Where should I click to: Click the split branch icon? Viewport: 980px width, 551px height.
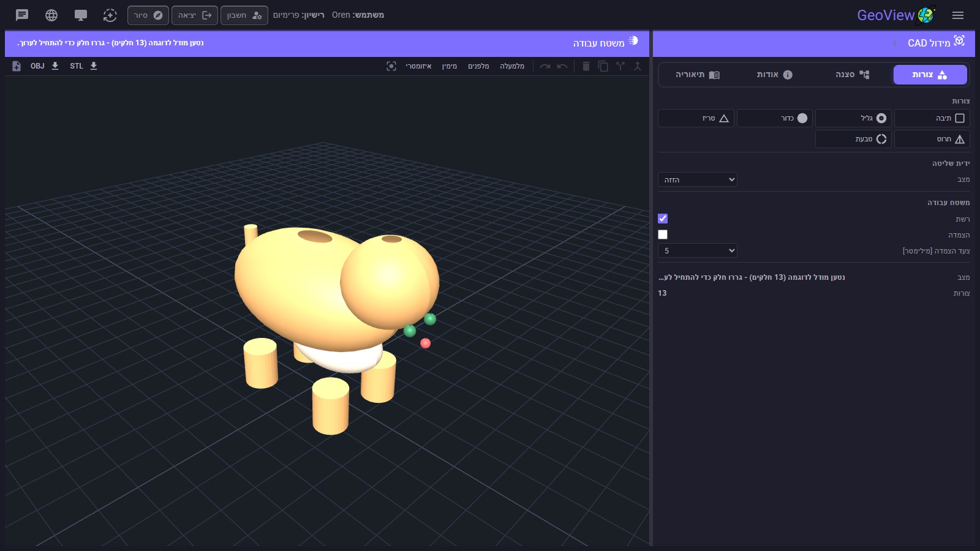(620, 66)
